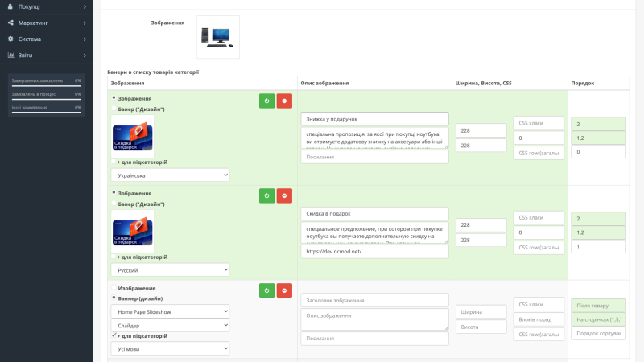Click the На сторінках field
The height and width of the screenshot is (362, 644).
point(598,319)
